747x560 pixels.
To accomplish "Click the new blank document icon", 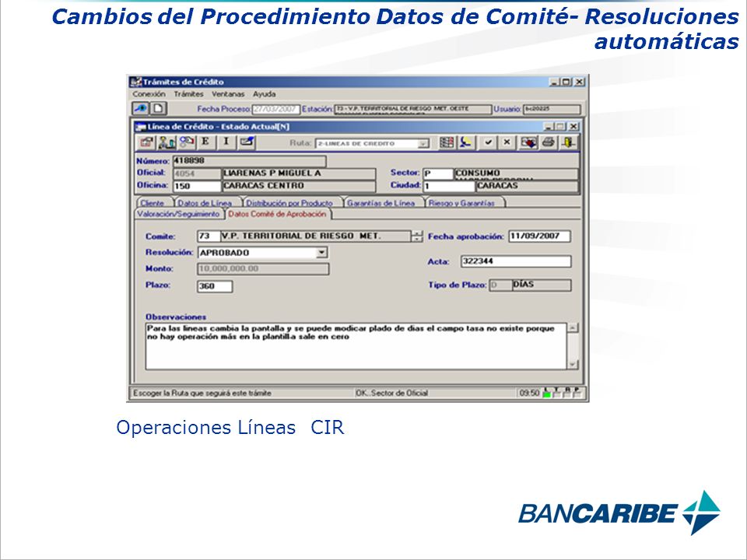I will coord(158,109).
